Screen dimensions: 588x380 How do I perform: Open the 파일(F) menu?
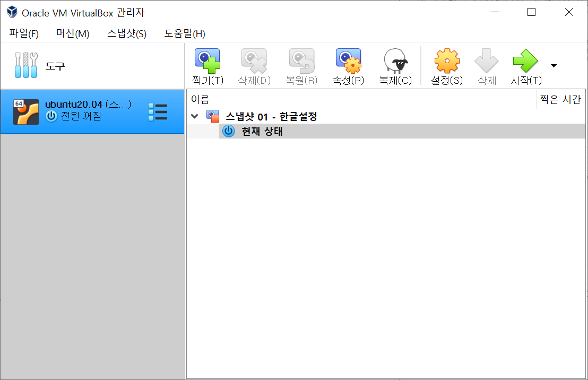coord(24,33)
